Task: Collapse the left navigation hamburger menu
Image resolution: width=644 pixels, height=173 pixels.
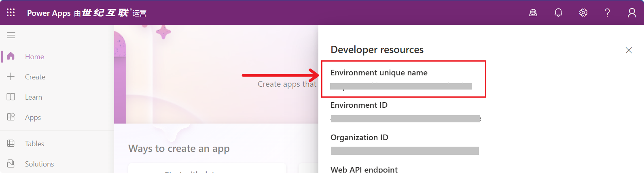Action: [11, 35]
